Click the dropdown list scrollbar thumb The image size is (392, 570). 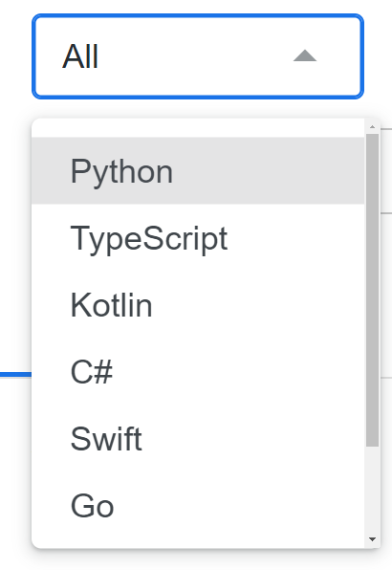tap(372, 290)
